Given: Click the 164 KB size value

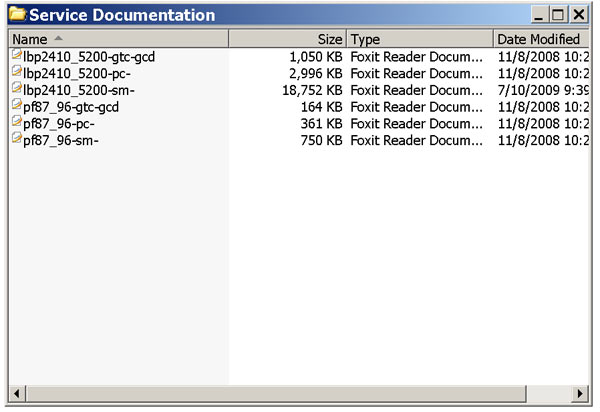Looking at the screenshot, I should (321, 107).
